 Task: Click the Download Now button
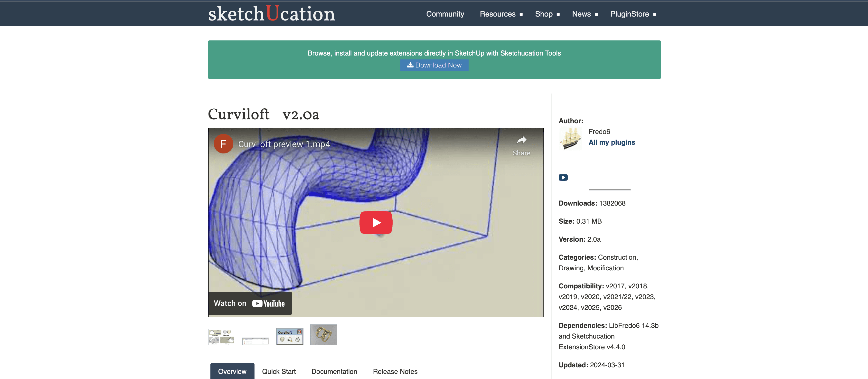(x=434, y=65)
